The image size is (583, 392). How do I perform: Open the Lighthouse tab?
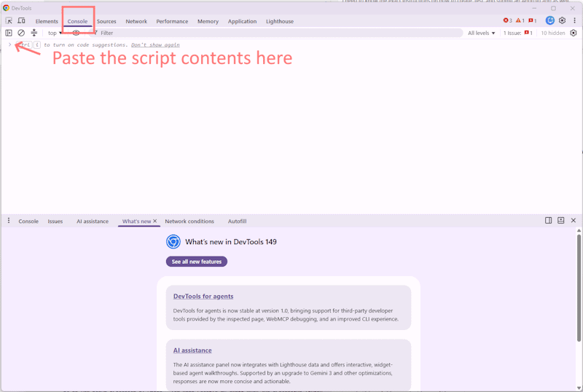coord(280,21)
